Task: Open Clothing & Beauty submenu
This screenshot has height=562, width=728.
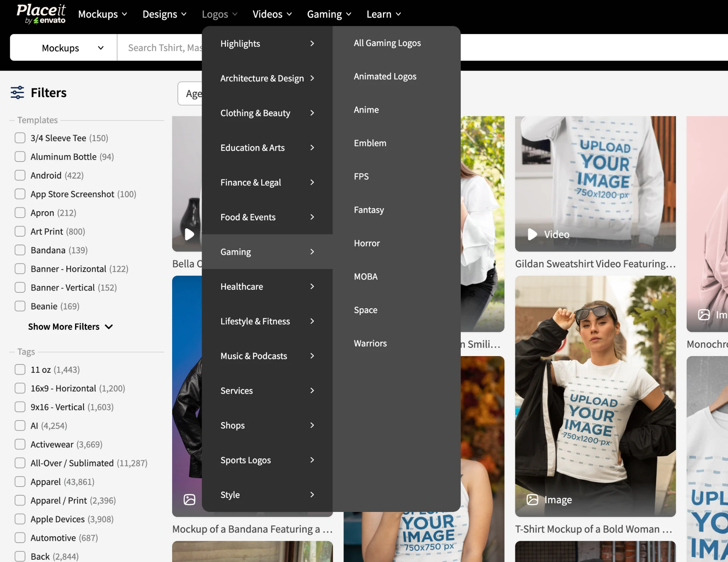Action: (x=267, y=113)
